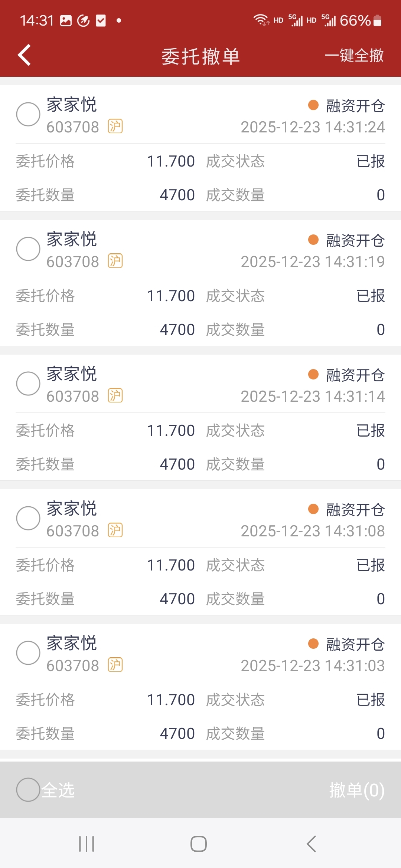Select the order placed at 14:31:03
The image size is (401, 868).
pos(28,653)
